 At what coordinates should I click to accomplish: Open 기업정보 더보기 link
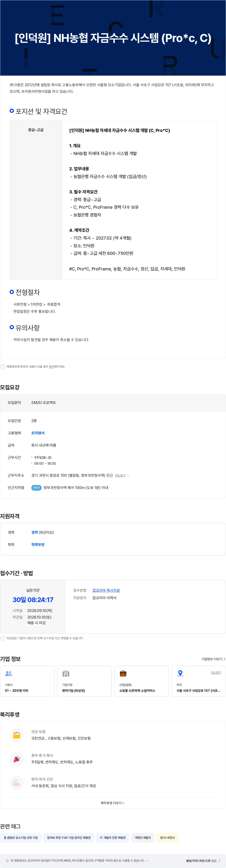tap(213, 659)
